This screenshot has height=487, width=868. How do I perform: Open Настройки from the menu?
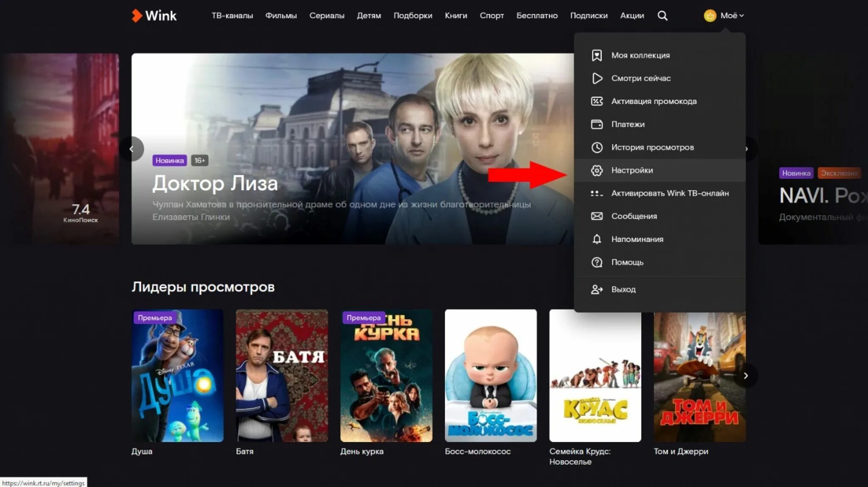pyautogui.click(x=659, y=170)
